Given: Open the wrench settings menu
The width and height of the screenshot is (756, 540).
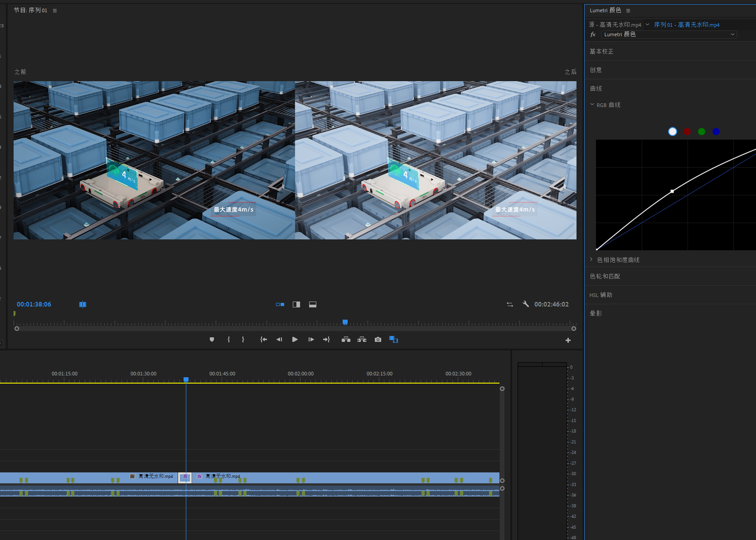Looking at the screenshot, I should [x=526, y=304].
